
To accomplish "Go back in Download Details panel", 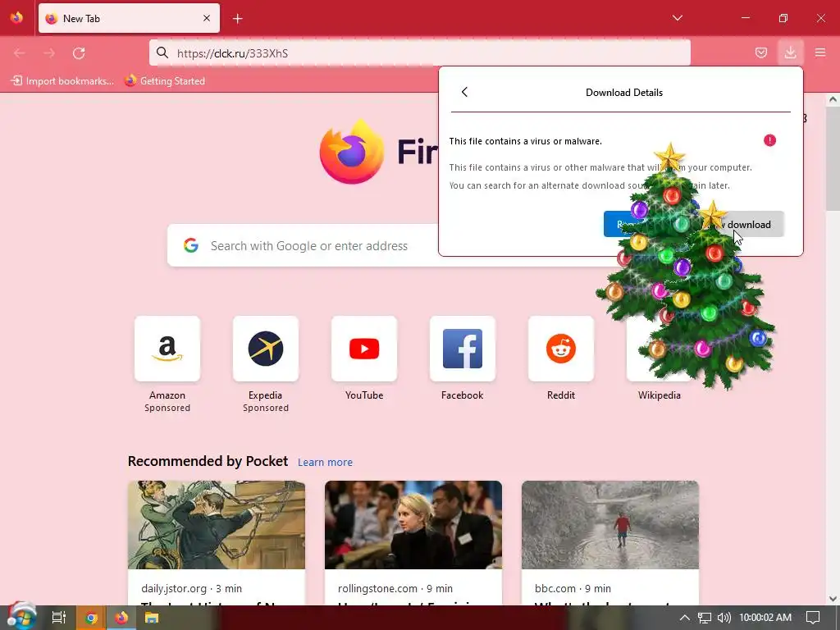I will coord(464,92).
